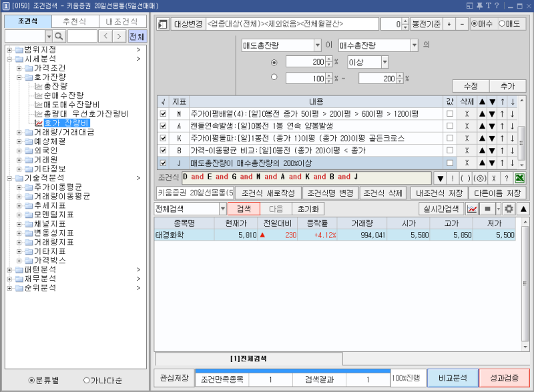Click the parentheses insert button
Screen dimensions: 534x392
tap(465, 178)
